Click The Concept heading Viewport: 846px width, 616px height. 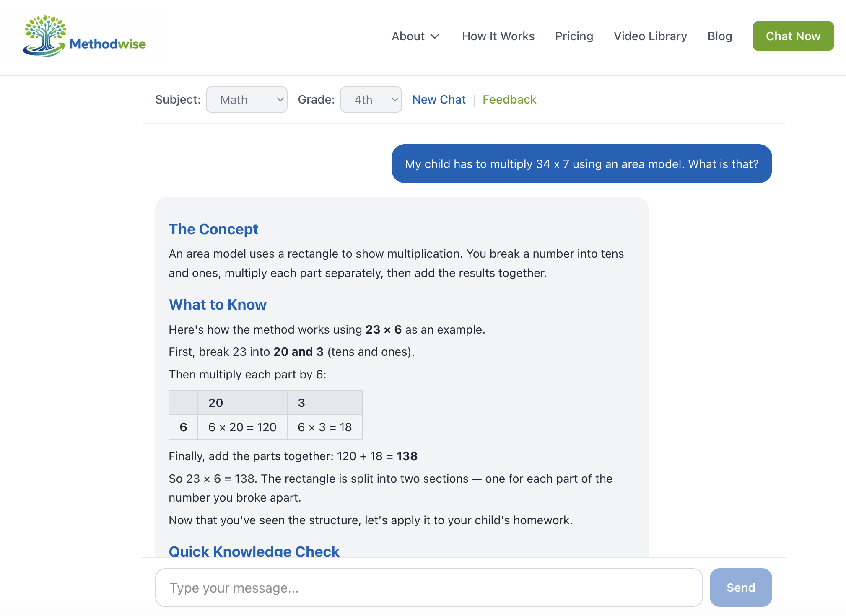pos(214,229)
